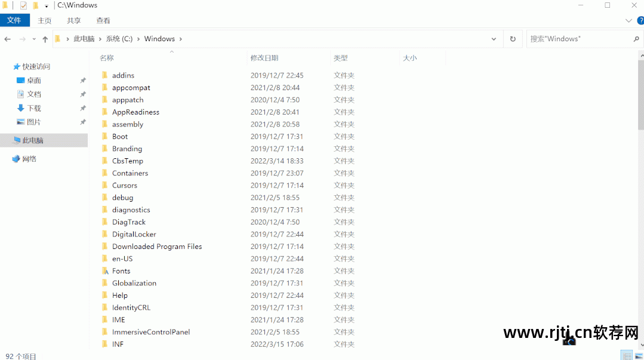Select the appcompat folder icon
The width and height of the screenshot is (644, 360).
(104, 88)
